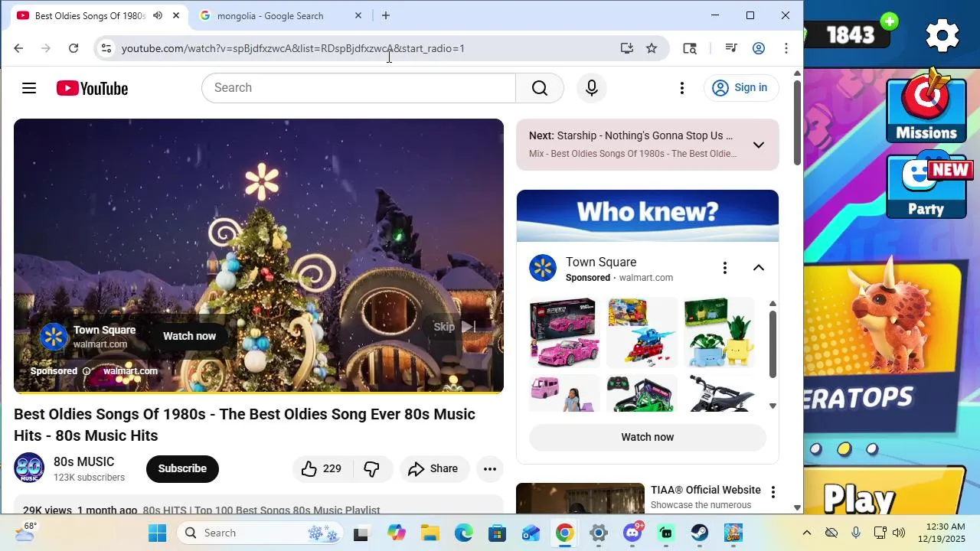Image resolution: width=980 pixels, height=551 pixels.
Task: Click the taskbar Search box
Action: coord(260,533)
